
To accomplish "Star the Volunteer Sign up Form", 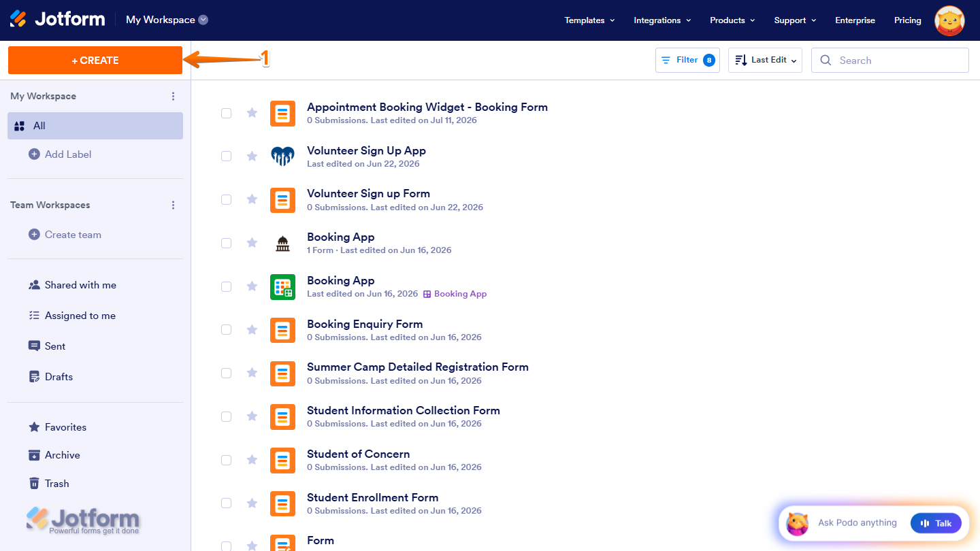I will [x=252, y=199].
